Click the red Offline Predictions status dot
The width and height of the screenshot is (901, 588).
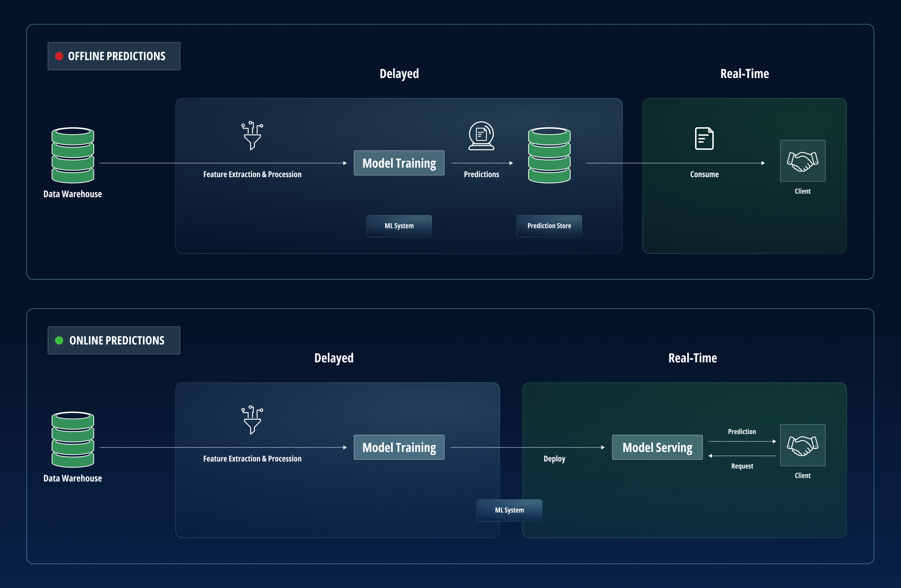coord(59,56)
